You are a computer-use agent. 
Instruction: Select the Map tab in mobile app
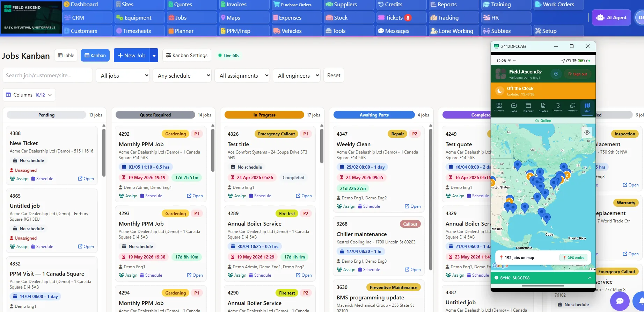pos(587,107)
